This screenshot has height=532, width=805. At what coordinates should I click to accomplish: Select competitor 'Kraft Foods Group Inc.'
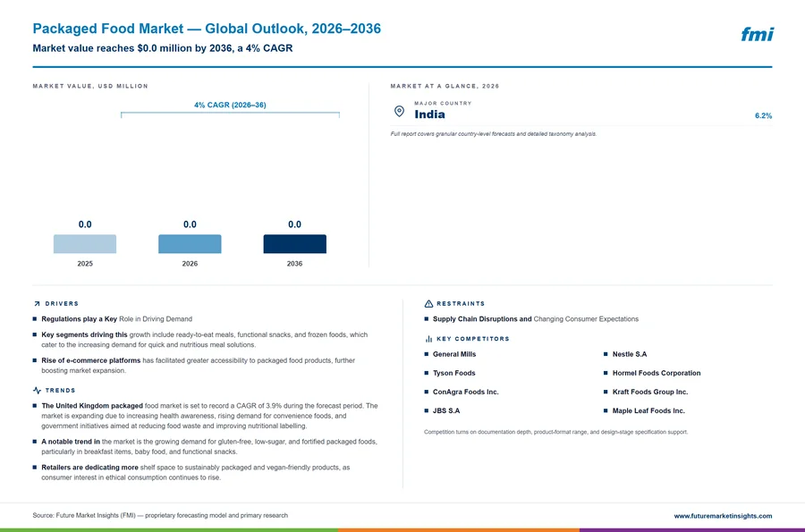tap(650, 392)
